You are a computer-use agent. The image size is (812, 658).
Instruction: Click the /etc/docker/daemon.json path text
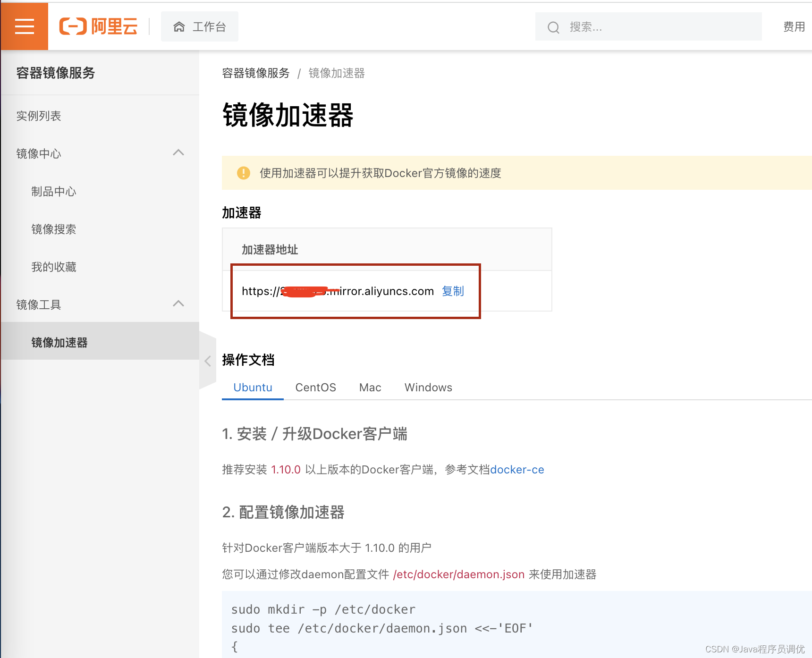click(459, 574)
